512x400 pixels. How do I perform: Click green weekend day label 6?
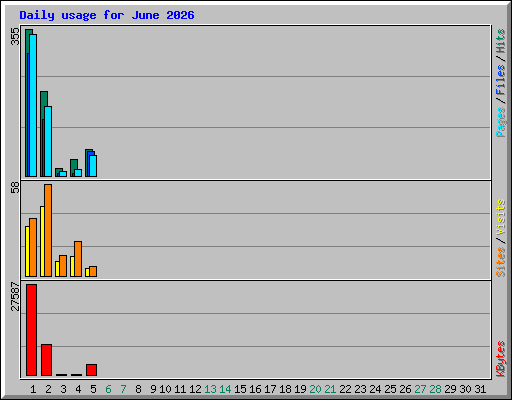click(108, 389)
